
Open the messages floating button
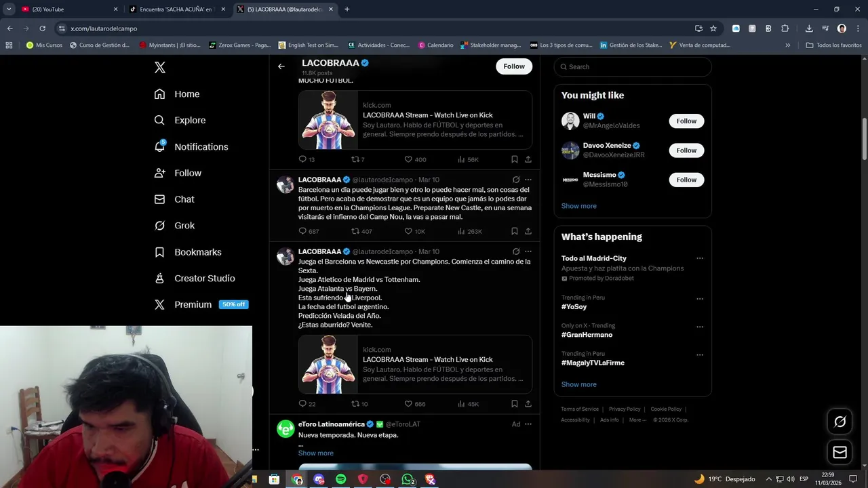(840, 452)
